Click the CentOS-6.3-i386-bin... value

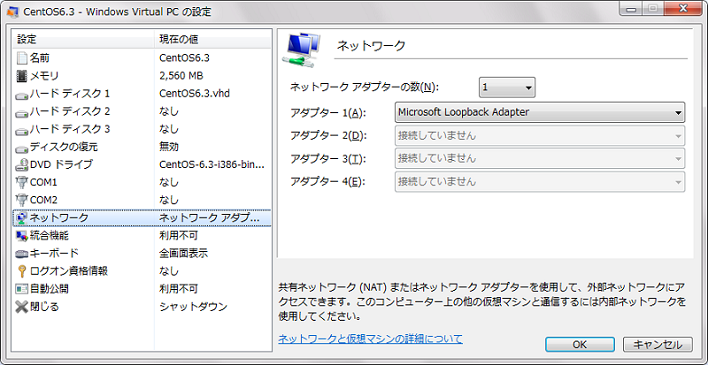point(212,164)
